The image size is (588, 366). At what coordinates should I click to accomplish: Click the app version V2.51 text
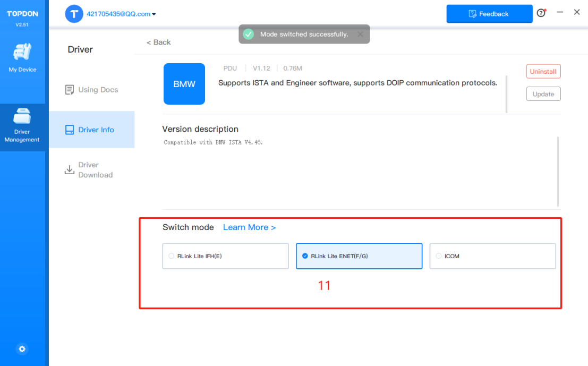22,25
